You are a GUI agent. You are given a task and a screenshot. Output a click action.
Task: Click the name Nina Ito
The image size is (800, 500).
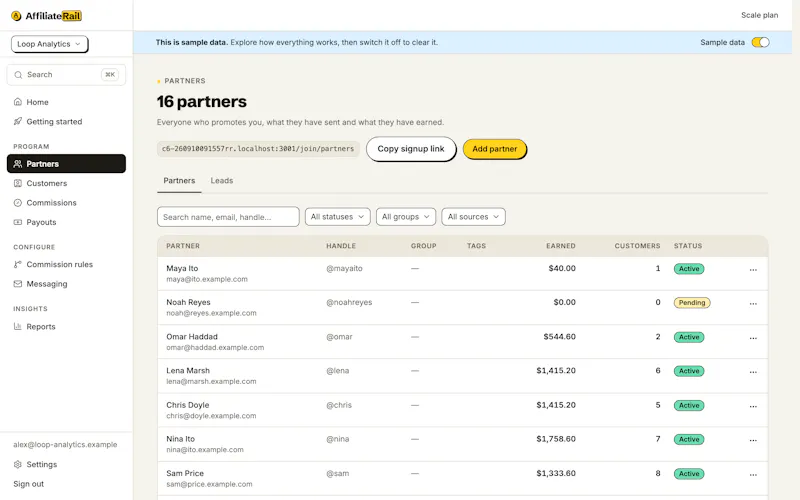coord(181,439)
